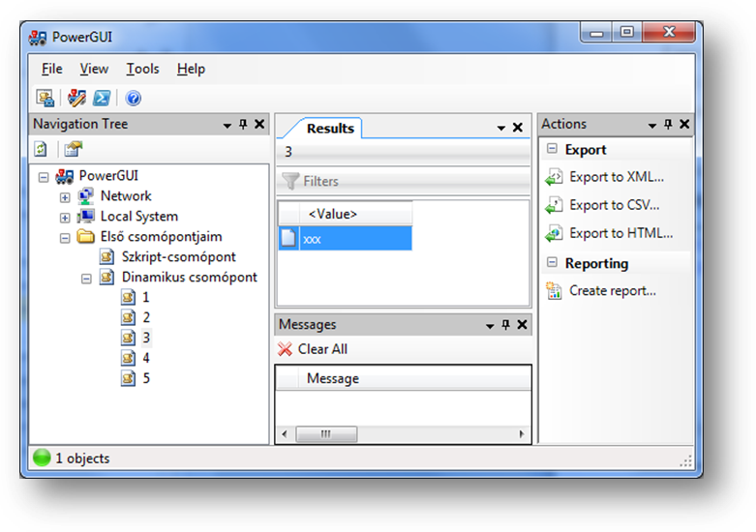Click Export to HTML... link
The height and width of the screenshot is (532, 756).
coord(621,233)
